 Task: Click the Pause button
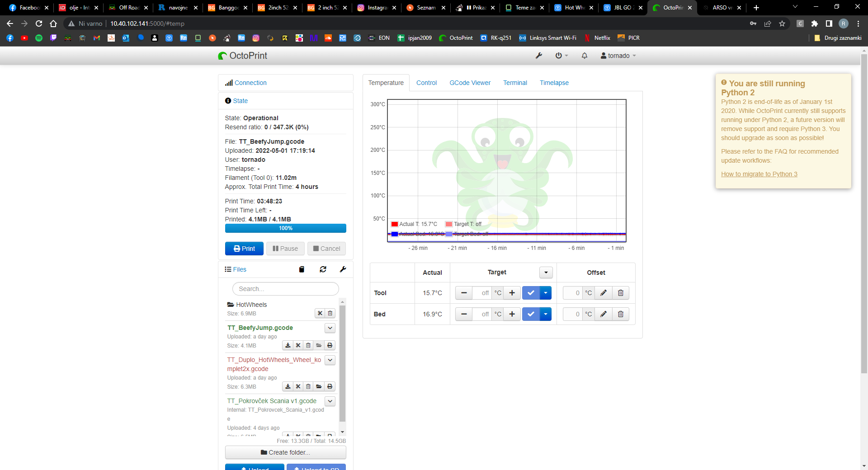pyautogui.click(x=285, y=249)
